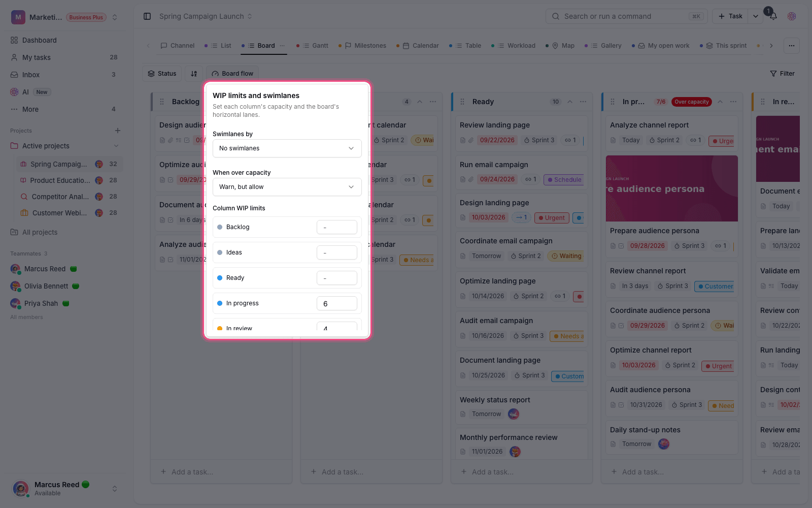Open the Review landing page card
This screenshot has height=508, width=812.
point(522,134)
